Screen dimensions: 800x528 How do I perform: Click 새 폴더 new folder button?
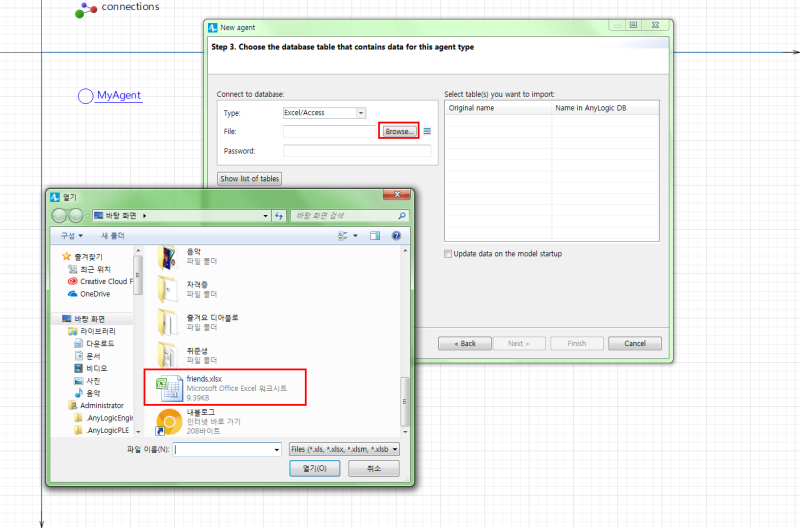pos(113,236)
